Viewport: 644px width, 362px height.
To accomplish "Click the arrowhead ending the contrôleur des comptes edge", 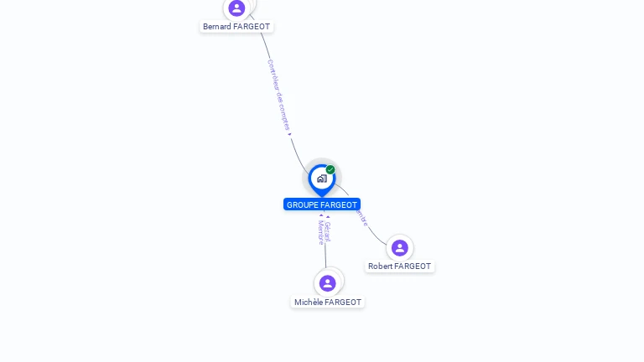I will pyautogui.click(x=289, y=134).
